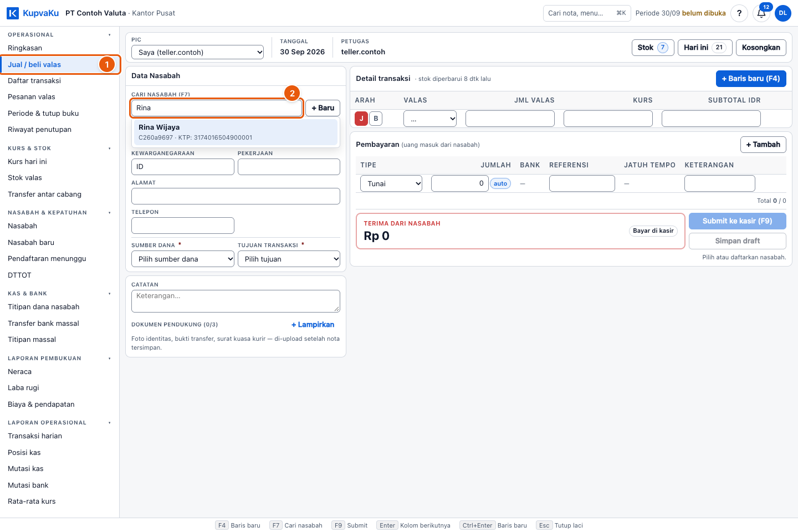798x532 pixels.
Task: Click the Hari ini 21 button
Action: pyautogui.click(x=705, y=48)
